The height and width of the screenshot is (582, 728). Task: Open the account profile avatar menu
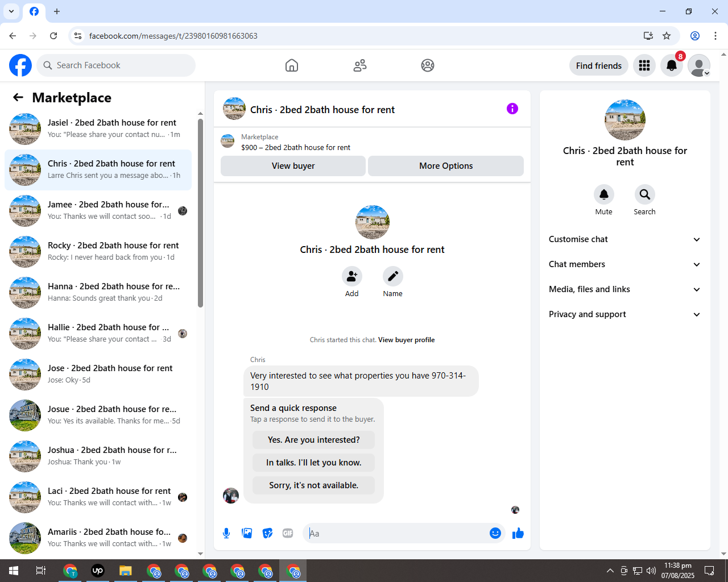(699, 65)
